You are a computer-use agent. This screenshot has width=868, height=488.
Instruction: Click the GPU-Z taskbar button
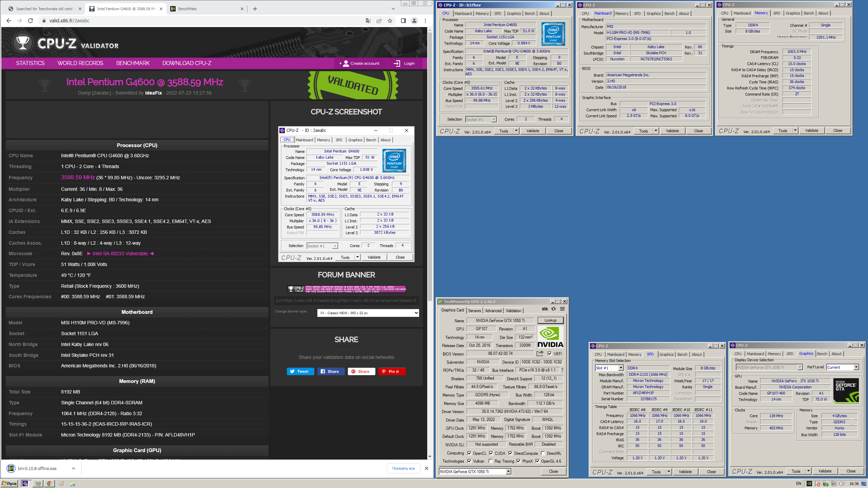(38, 484)
